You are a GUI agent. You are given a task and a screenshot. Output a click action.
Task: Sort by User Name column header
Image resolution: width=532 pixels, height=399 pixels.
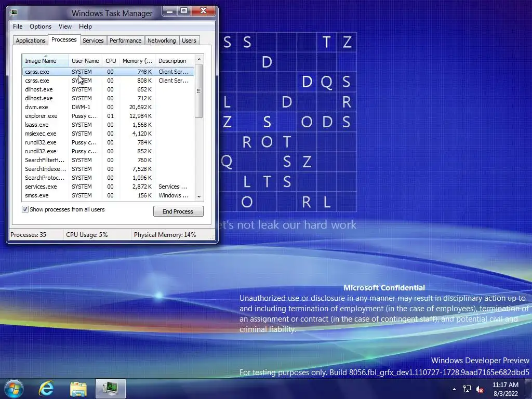tap(85, 61)
